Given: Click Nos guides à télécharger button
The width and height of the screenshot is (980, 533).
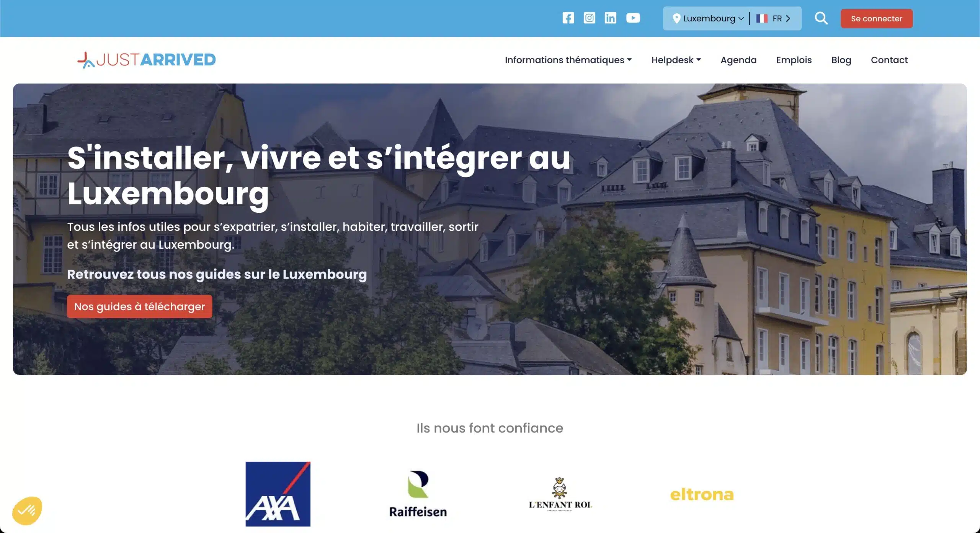Looking at the screenshot, I should point(139,306).
